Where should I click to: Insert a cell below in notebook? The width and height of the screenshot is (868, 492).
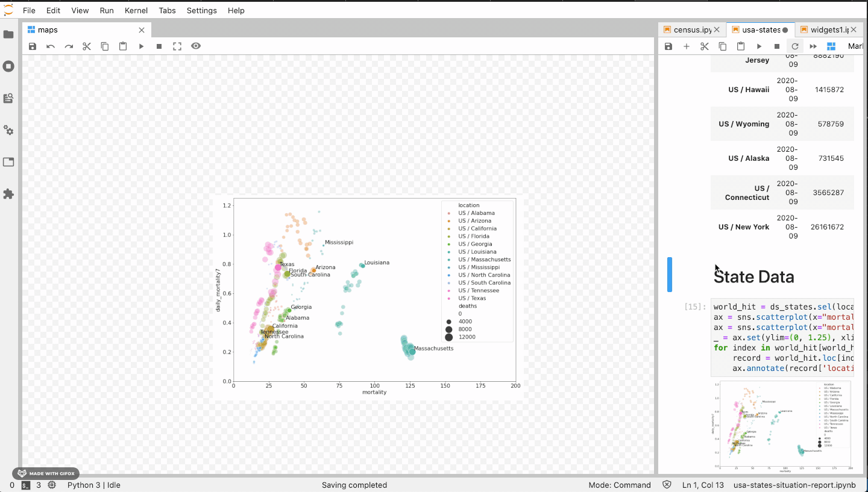point(687,46)
